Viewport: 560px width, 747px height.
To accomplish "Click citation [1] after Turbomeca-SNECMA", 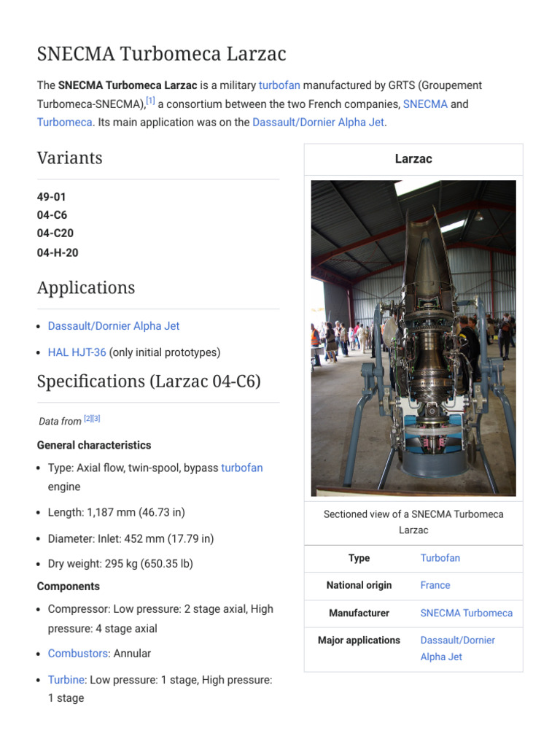I will click(150, 101).
